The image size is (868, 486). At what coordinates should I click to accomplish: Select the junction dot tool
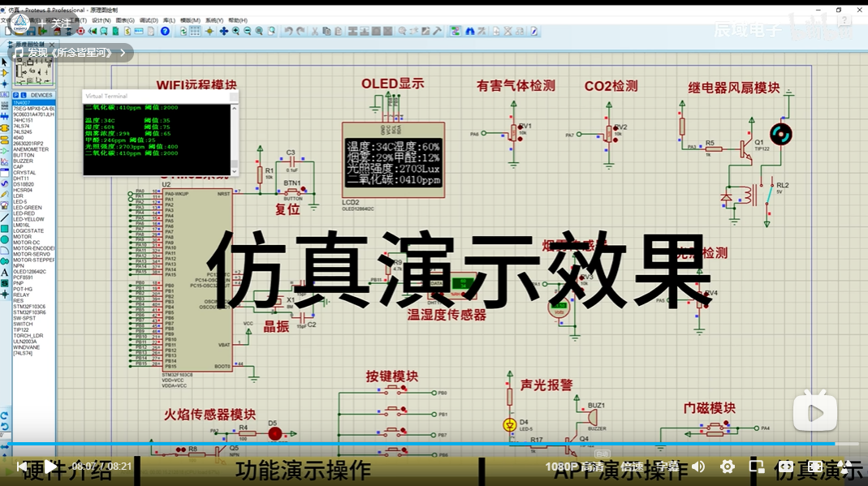pyautogui.click(x=4, y=84)
